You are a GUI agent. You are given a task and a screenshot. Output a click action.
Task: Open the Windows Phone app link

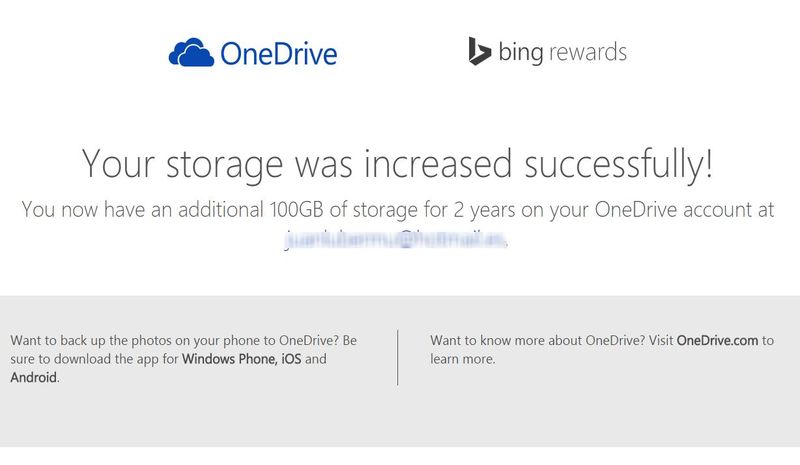point(229,359)
